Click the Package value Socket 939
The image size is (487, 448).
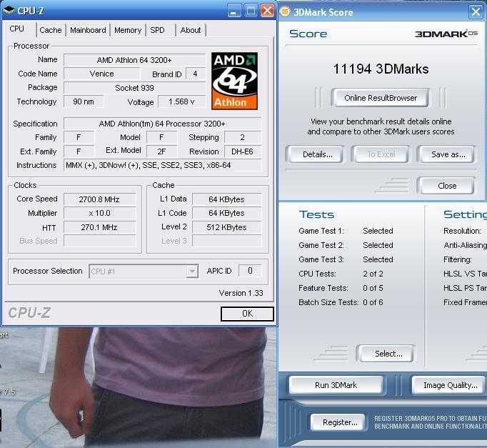[x=134, y=88]
